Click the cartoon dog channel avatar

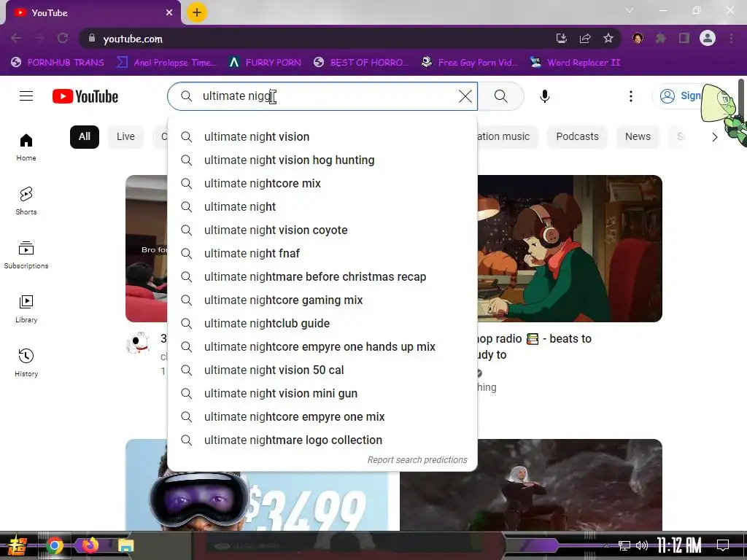tap(138, 343)
